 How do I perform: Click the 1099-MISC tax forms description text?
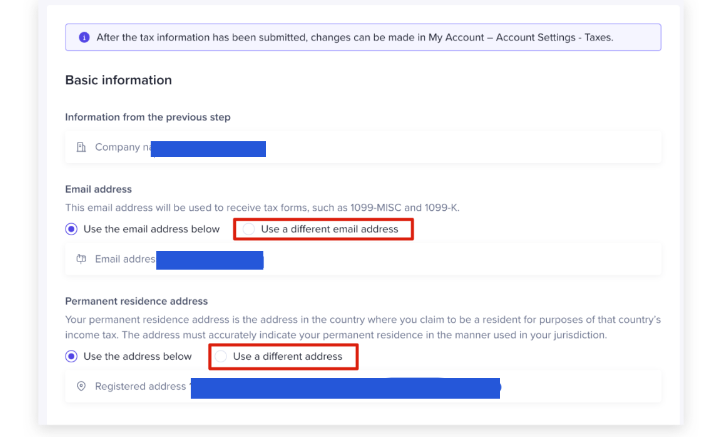(x=262, y=207)
